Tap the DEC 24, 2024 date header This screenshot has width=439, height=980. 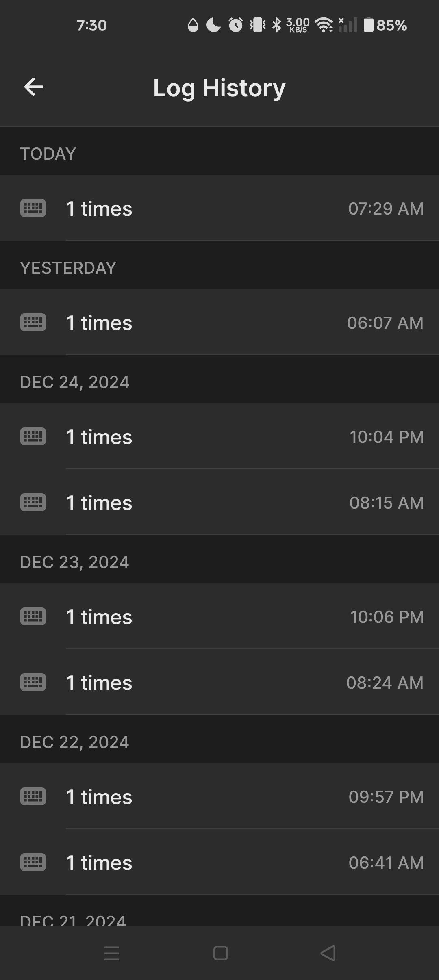74,382
